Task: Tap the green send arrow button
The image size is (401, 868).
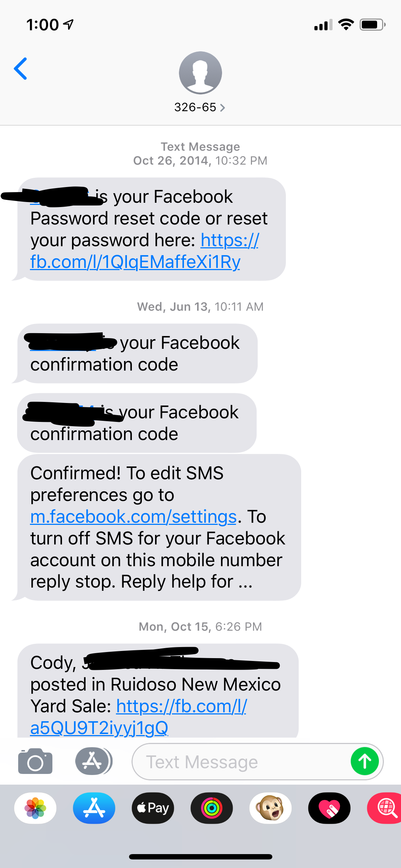Action: 365,761
